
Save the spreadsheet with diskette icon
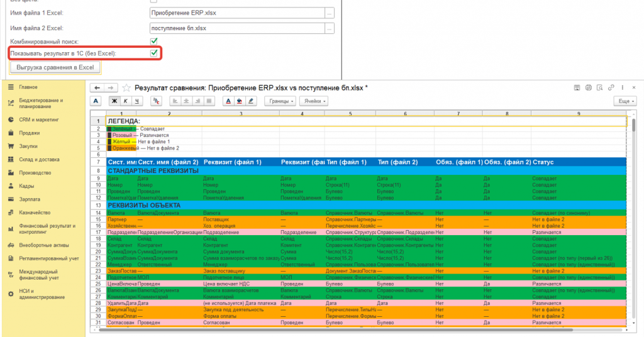point(577,88)
